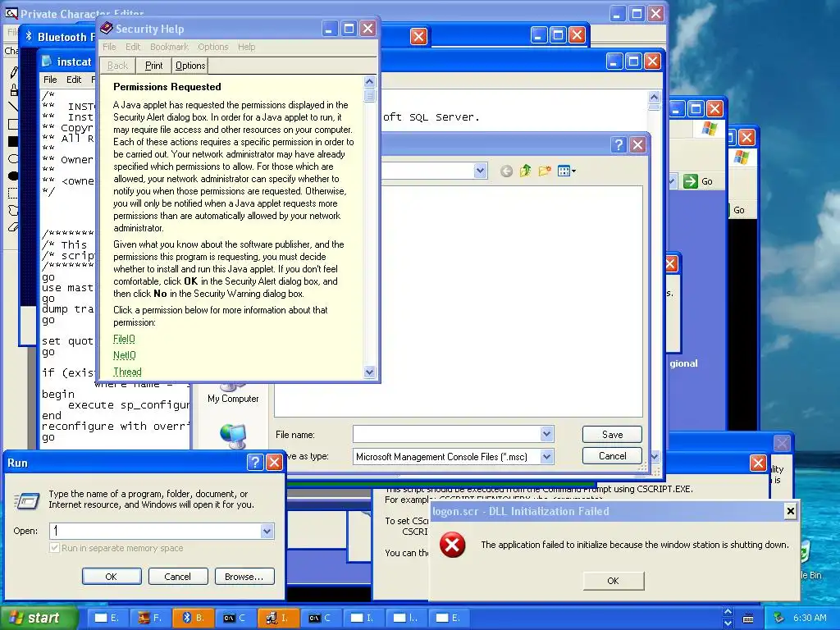Select the Eraser tool in character editor
Viewport: 840px width, 630px height.
click(x=13, y=227)
